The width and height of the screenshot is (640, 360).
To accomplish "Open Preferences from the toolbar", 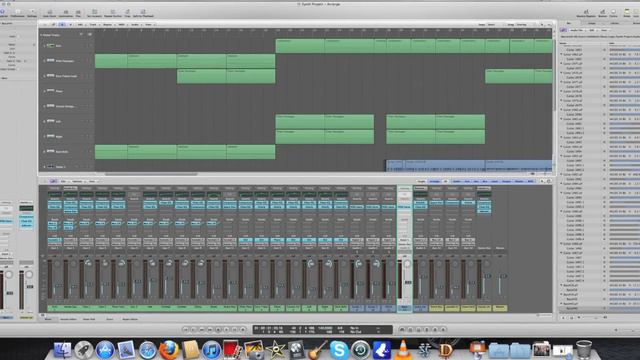I will (17, 13).
